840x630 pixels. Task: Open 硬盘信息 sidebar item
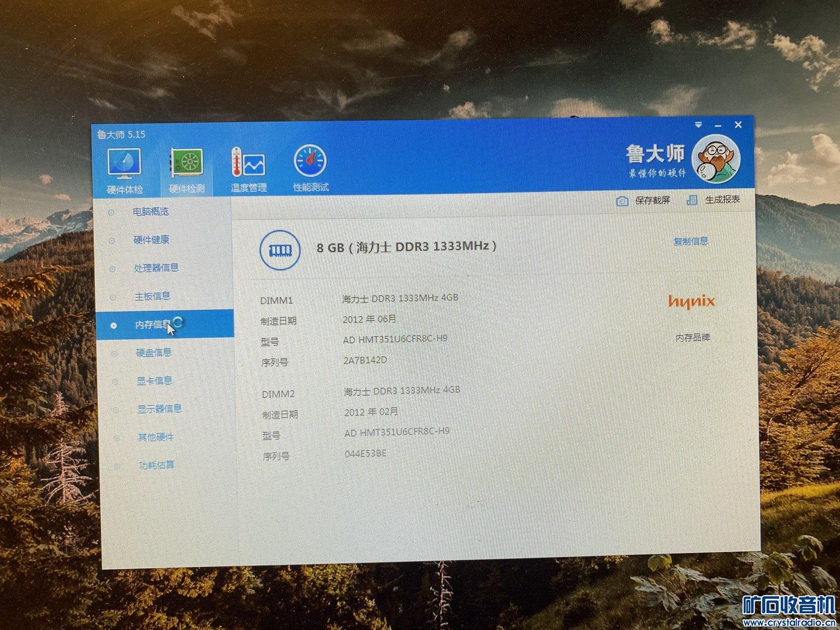[x=153, y=352]
